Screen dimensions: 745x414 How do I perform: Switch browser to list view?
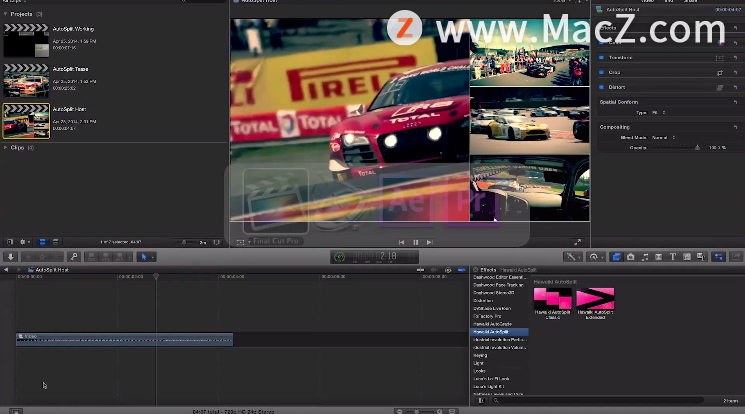(x=55, y=242)
